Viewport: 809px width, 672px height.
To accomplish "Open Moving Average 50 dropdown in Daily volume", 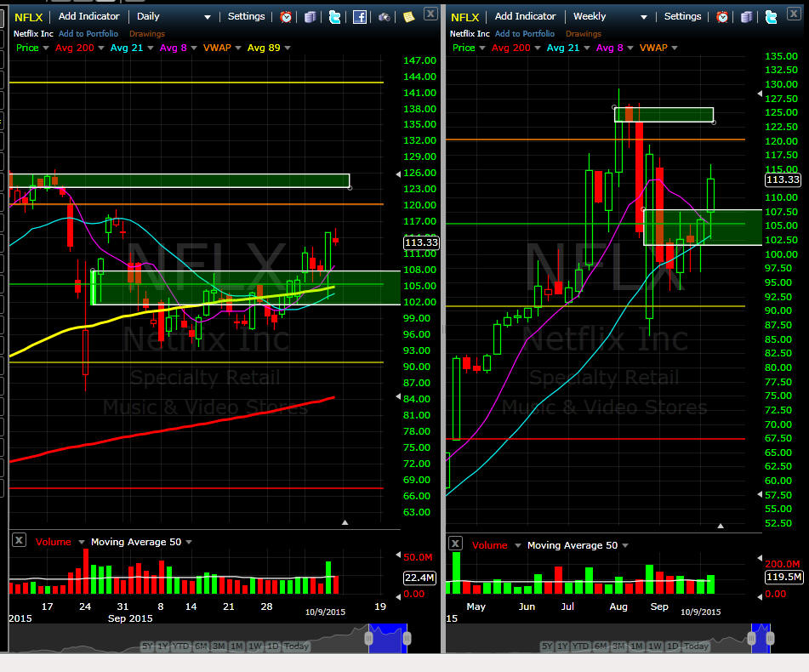I will [189, 542].
